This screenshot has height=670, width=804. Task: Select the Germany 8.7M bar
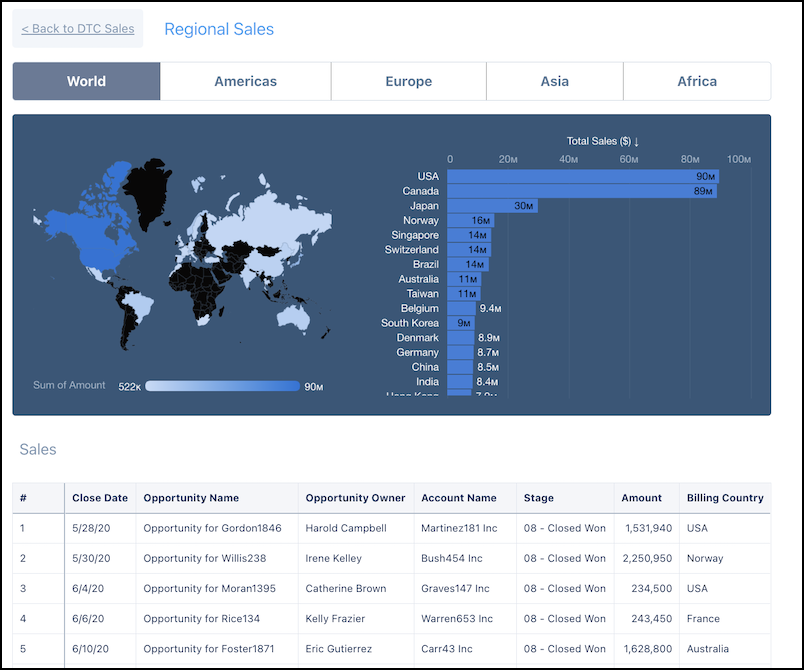point(460,353)
